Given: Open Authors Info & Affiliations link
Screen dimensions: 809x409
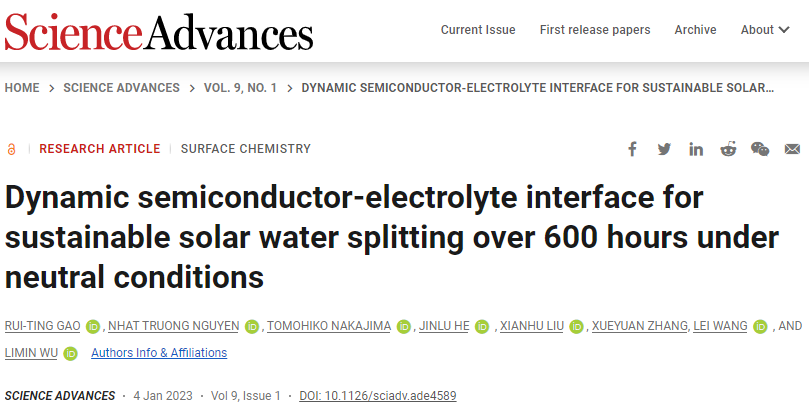Looking at the screenshot, I should pos(159,353).
